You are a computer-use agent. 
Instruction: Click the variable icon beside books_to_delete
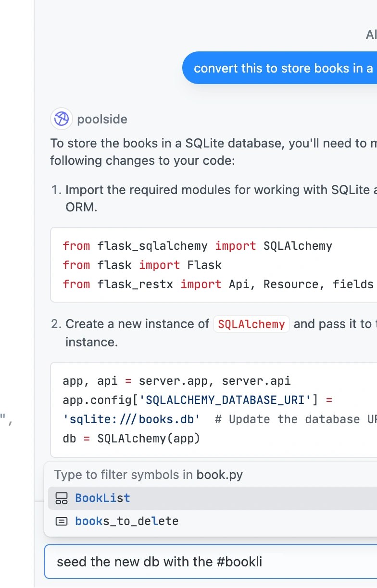tap(62, 521)
